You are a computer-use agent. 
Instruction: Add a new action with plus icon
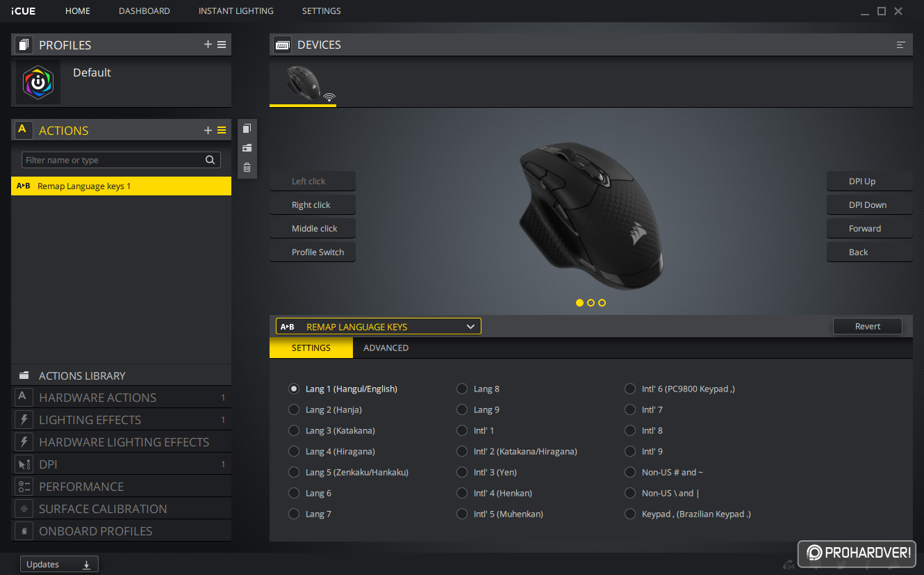click(x=208, y=130)
